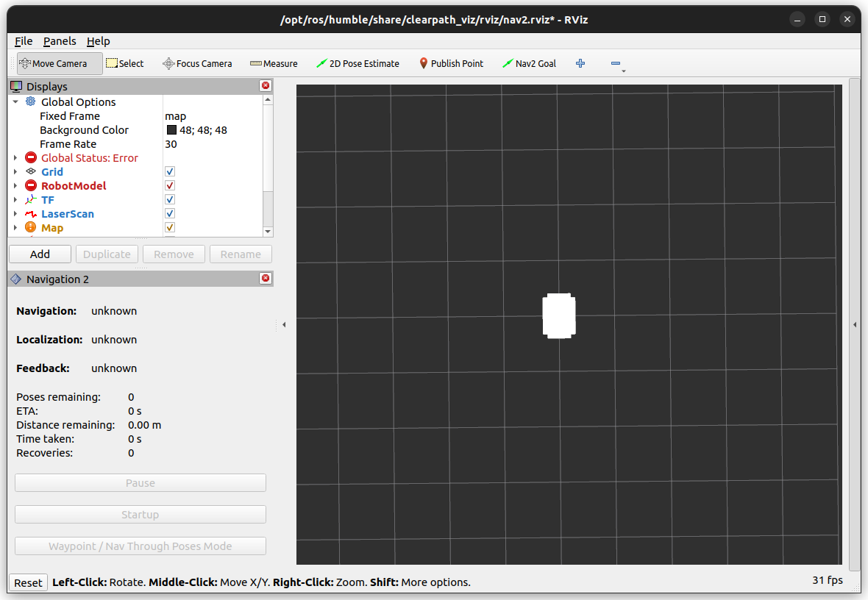868x600 pixels.
Task: Open the File menu
Action: click(24, 41)
